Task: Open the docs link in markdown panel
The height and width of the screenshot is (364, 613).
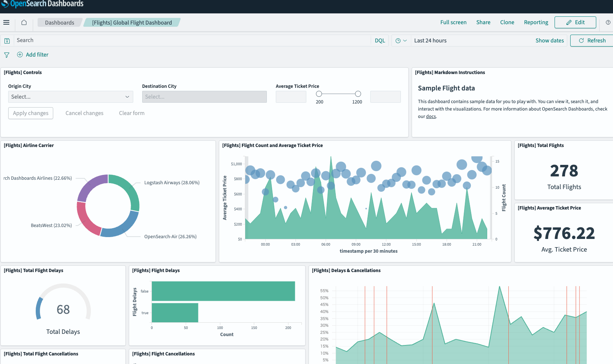Action: pyautogui.click(x=431, y=116)
